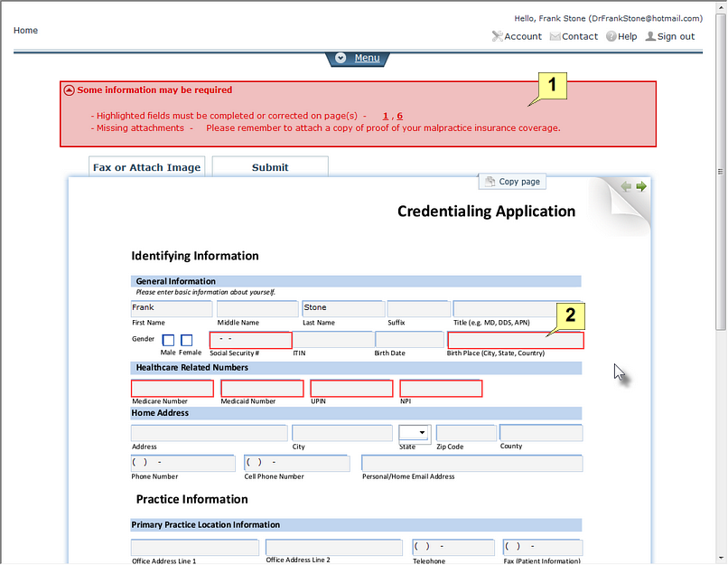Click the red warning circle icon
This screenshot has width=728, height=565.
[69, 89]
